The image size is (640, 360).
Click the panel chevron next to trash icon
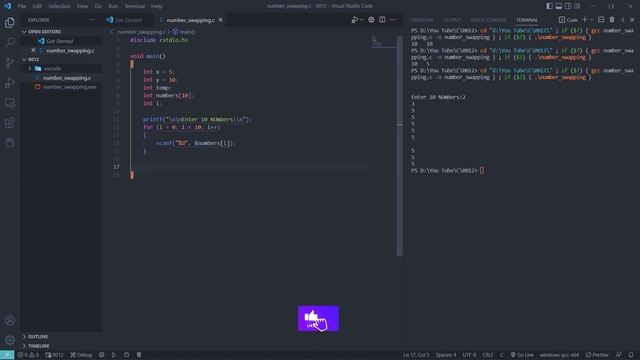pyautogui.click(x=623, y=20)
